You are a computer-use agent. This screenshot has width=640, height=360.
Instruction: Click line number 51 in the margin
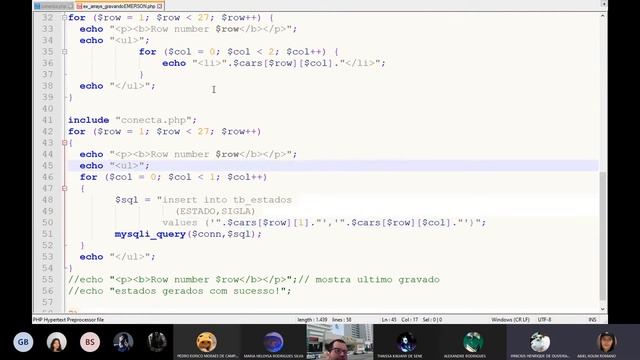[x=47, y=234]
